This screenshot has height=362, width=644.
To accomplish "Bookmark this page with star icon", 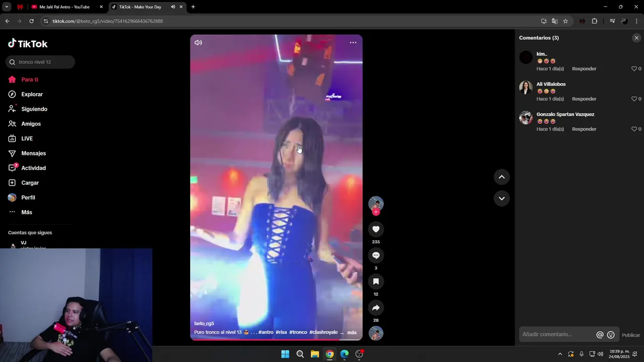I will 566,21.
